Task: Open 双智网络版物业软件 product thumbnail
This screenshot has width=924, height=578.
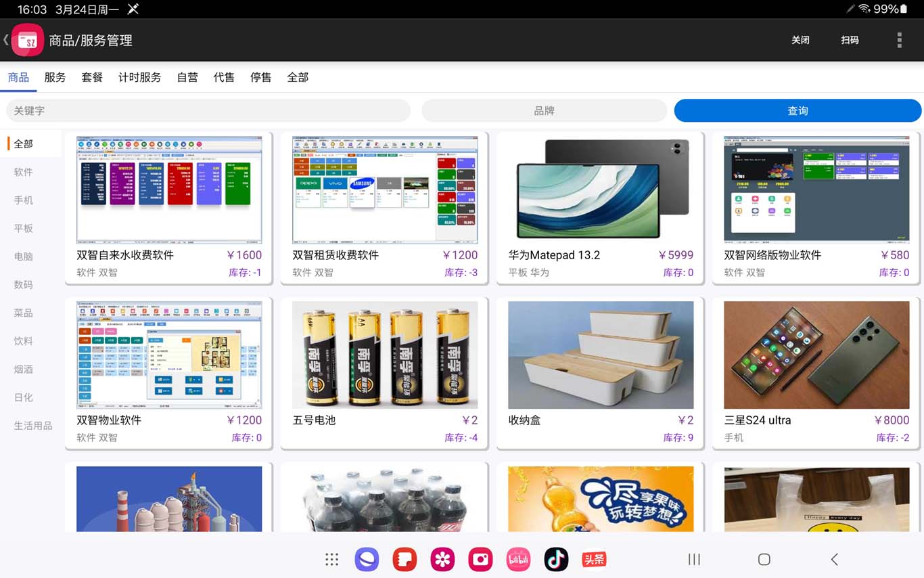Action: tap(816, 190)
